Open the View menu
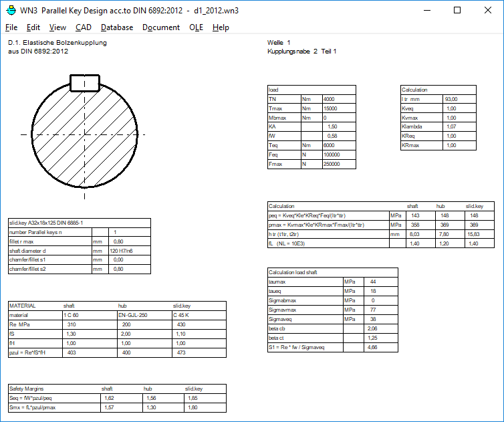The height and width of the screenshot is (422, 504). 57,27
